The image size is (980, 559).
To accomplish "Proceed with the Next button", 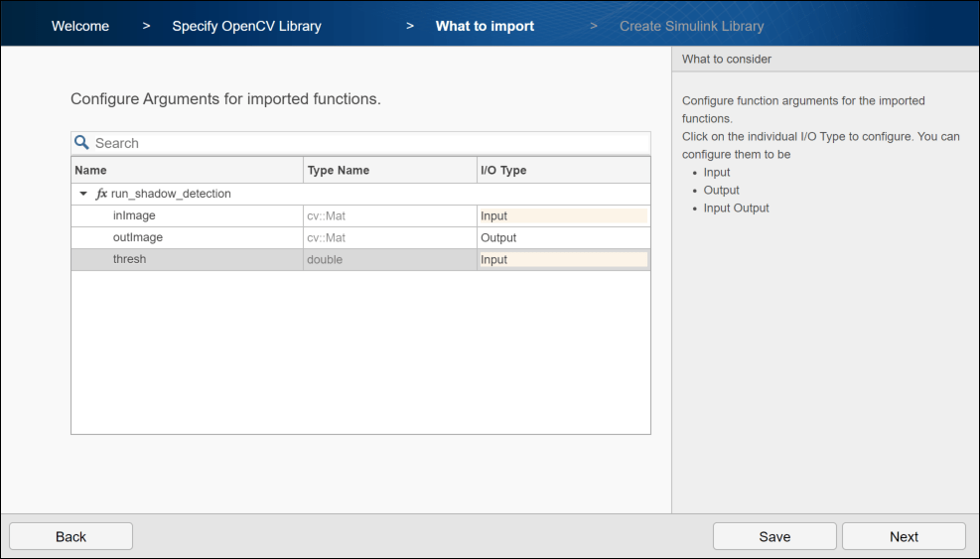I will 904,536.
